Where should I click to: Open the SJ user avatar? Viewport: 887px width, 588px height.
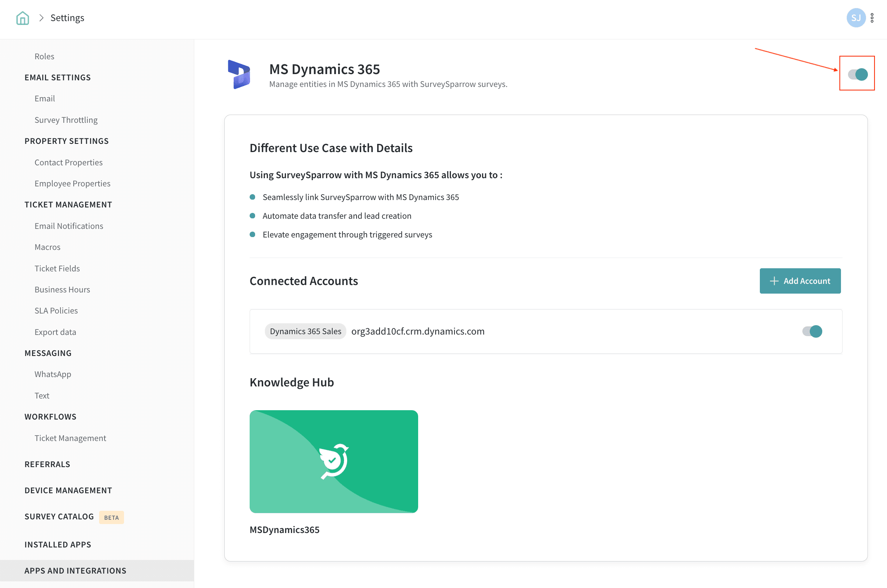[x=856, y=18]
